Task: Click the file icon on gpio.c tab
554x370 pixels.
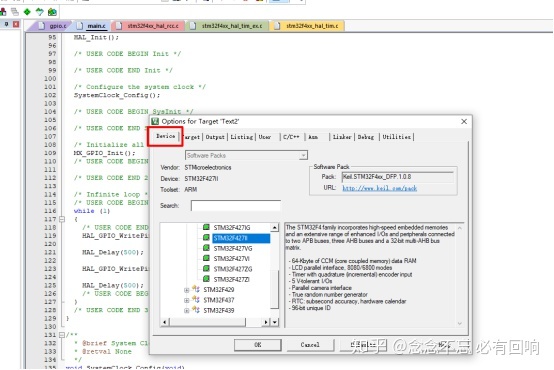Action: click(x=42, y=26)
